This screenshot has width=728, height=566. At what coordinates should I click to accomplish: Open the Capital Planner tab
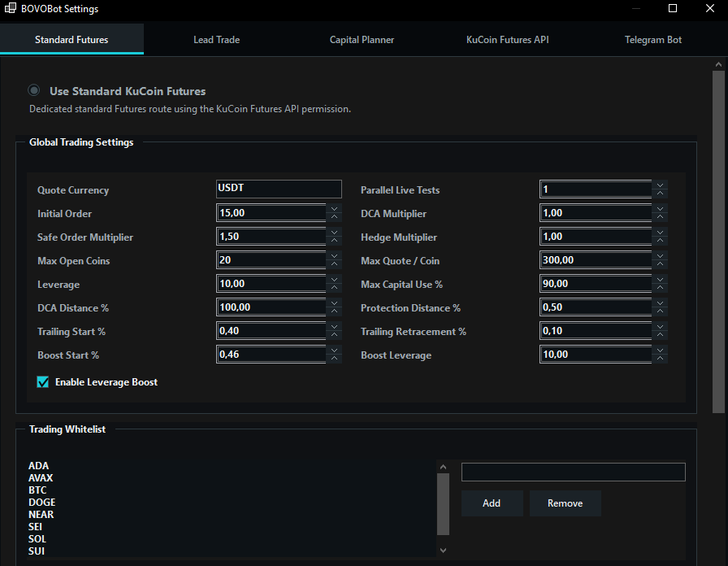coord(362,40)
